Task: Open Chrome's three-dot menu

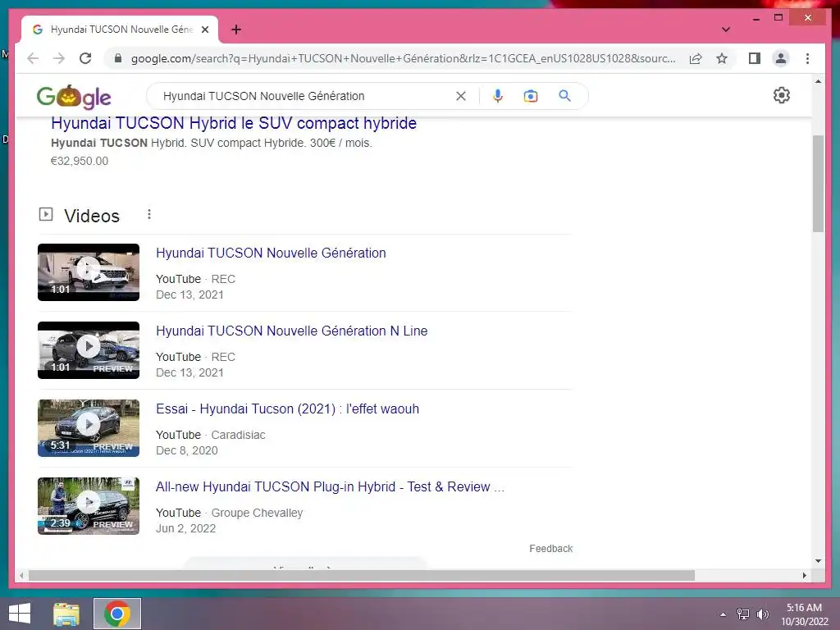Action: point(807,58)
